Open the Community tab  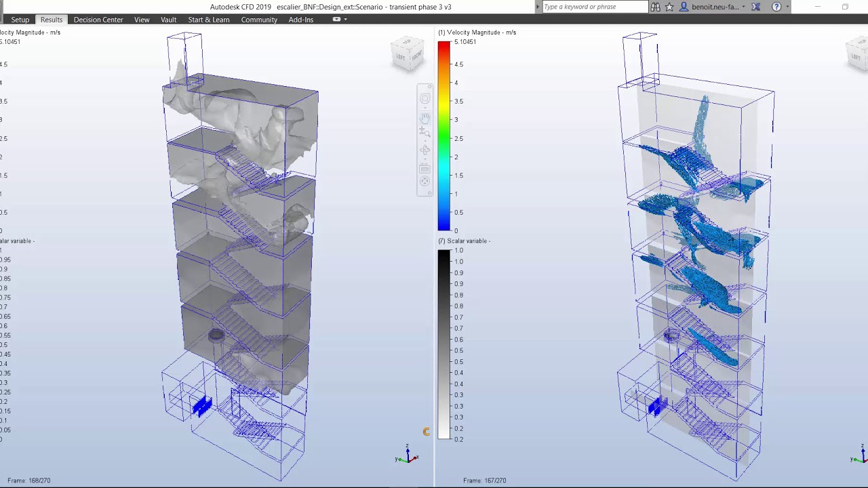pos(259,20)
